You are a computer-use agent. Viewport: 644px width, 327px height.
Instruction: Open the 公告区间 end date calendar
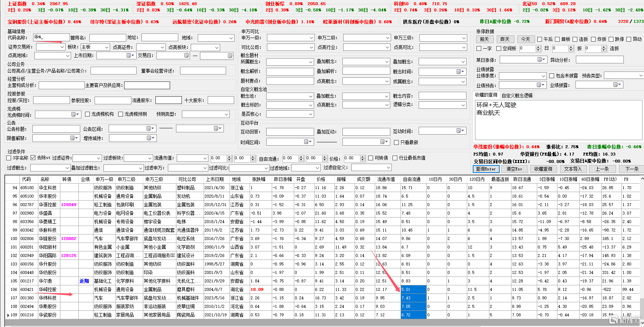pyautogui.click(x=218, y=129)
